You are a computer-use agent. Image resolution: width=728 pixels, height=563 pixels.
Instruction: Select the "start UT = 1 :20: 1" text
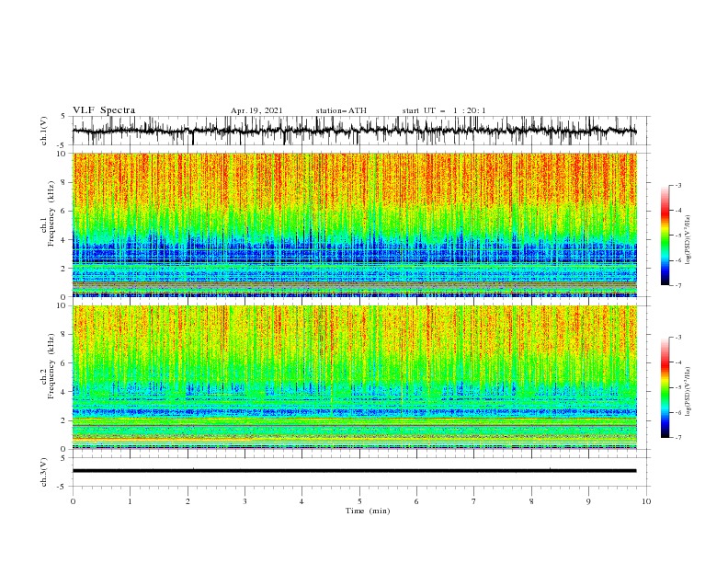pos(444,110)
